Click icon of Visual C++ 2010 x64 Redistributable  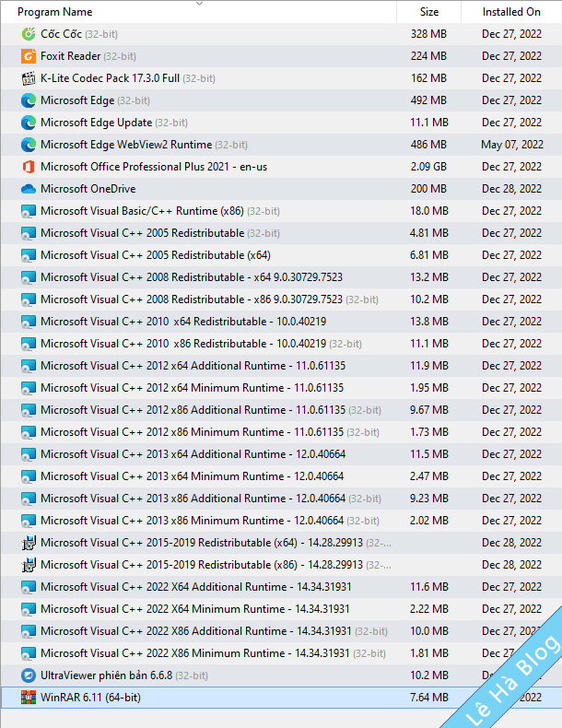click(29, 322)
